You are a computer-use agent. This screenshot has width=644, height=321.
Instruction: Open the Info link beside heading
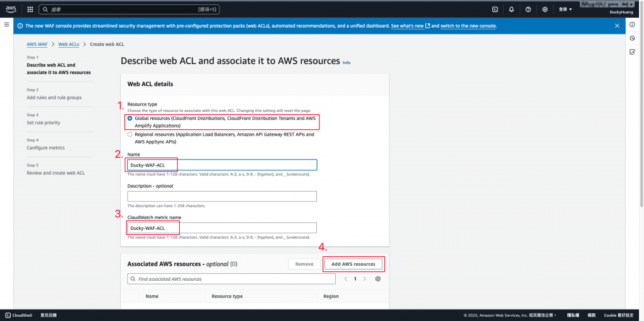[x=347, y=63]
